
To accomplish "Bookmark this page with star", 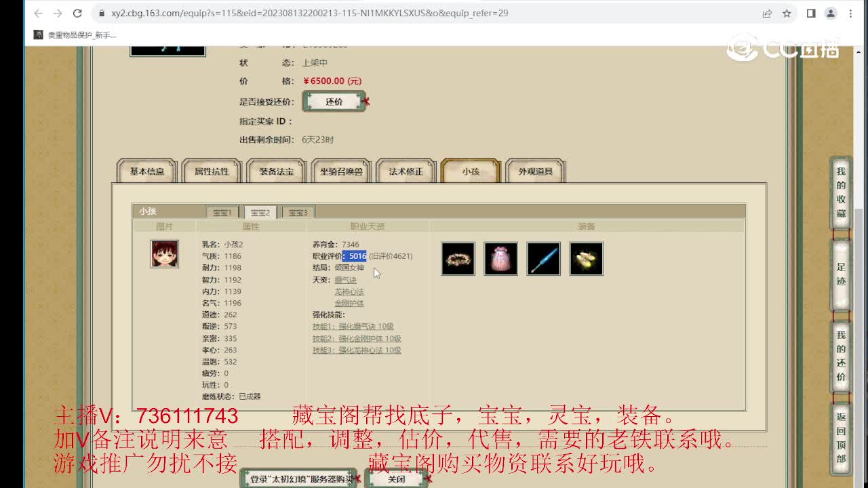I will coord(787,13).
